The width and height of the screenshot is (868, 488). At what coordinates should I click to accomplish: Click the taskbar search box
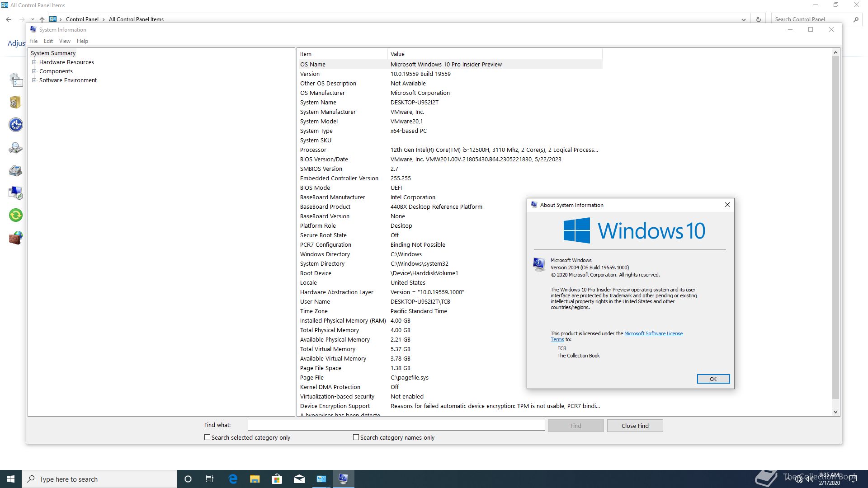[x=99, y=479]
